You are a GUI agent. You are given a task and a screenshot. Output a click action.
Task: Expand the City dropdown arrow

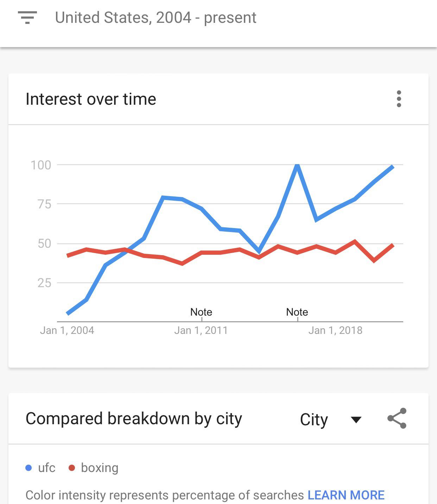point(356,420)
